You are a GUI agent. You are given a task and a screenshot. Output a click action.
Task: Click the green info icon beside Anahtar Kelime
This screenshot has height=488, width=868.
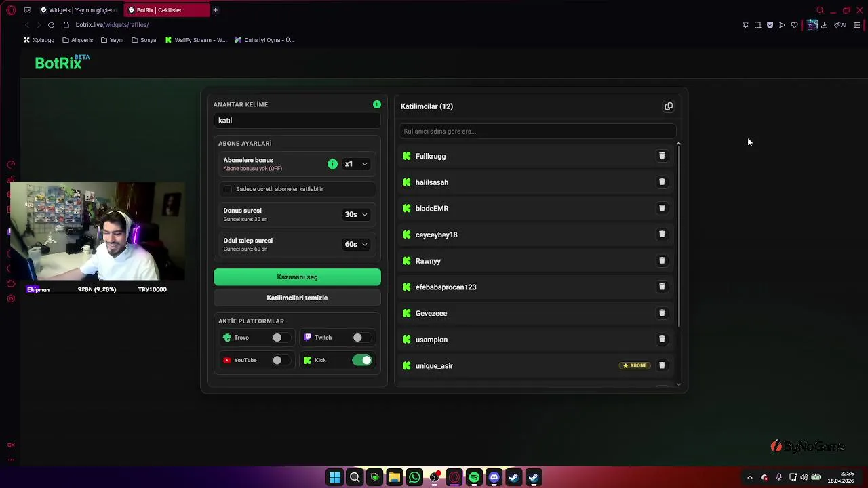(377, 104)
